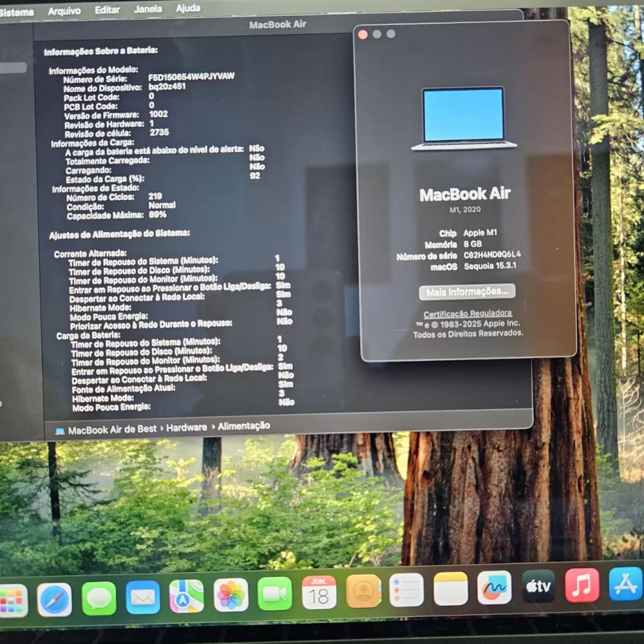Viewport: 644px width, 644px height.
Task: Click the Carregando label
Action: [88, 171]
